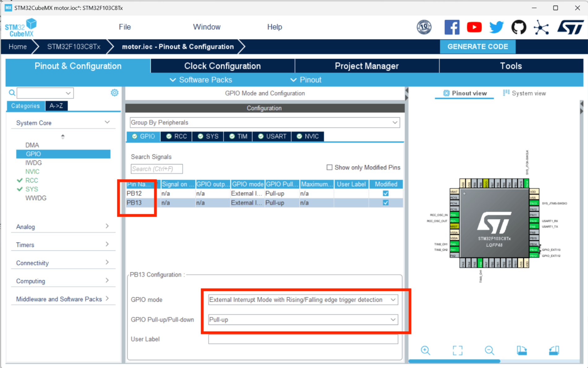Select IWDG in System Core list
Image resolution: width=588 pixels, height=368 pixels.
pyautogui.click(x=33, y=163)
